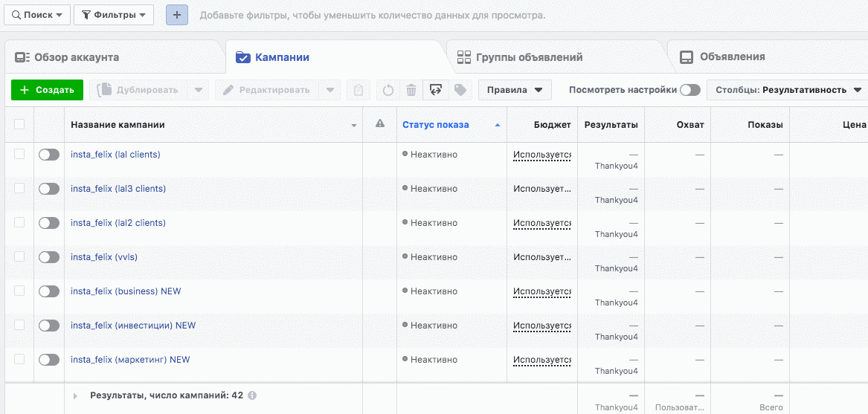Check the select-all header checkbox
Viewport: 868px width, 414px height.
(19, 125)
